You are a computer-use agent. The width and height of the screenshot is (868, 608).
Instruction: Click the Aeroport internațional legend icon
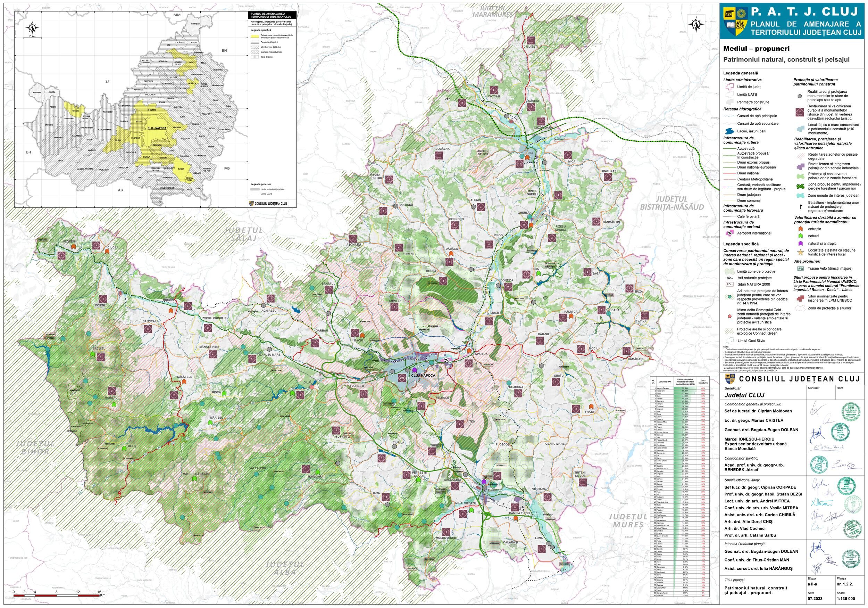(729, 233)
